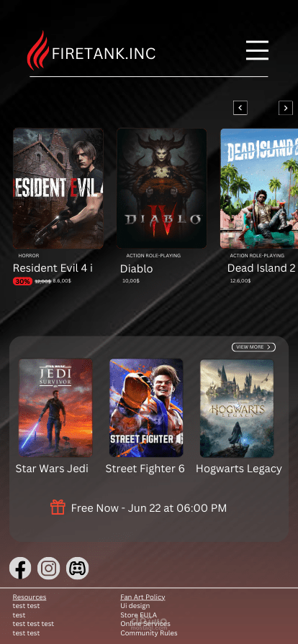Viewport: 298px width, 644px height.
Task: Open Street Fighter 6 thumbnail
Action: [x=146, y=408]
